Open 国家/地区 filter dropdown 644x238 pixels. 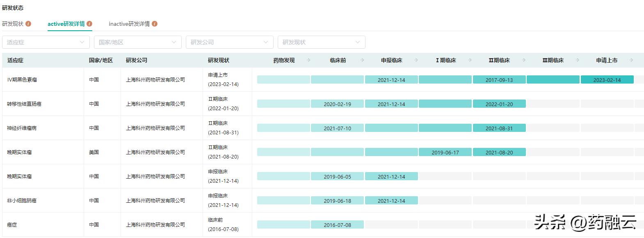138,42
